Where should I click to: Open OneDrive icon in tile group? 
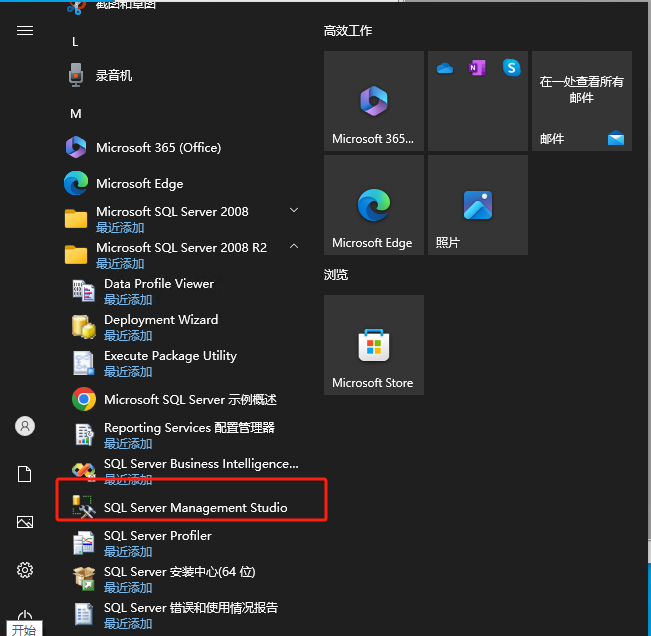445,68
